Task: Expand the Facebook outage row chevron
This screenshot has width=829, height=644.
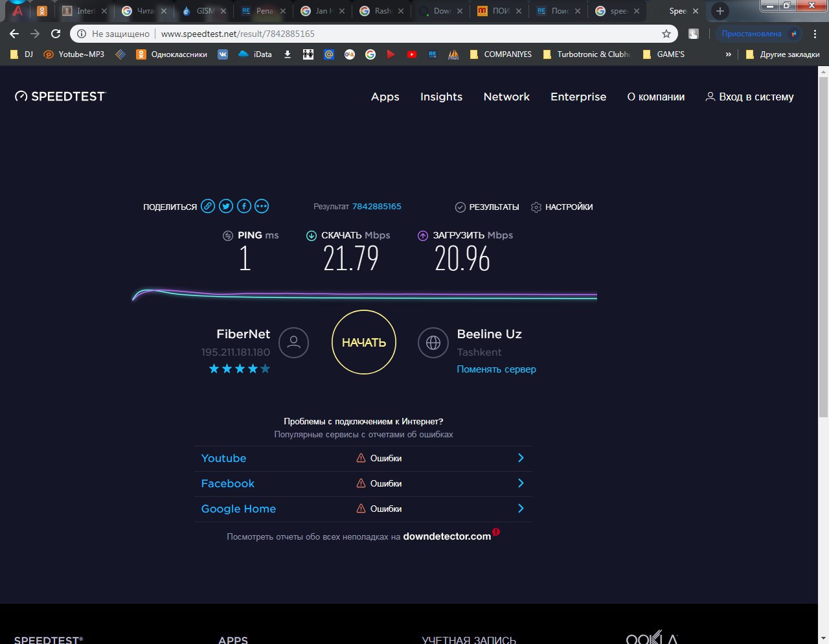Action: 521,483
